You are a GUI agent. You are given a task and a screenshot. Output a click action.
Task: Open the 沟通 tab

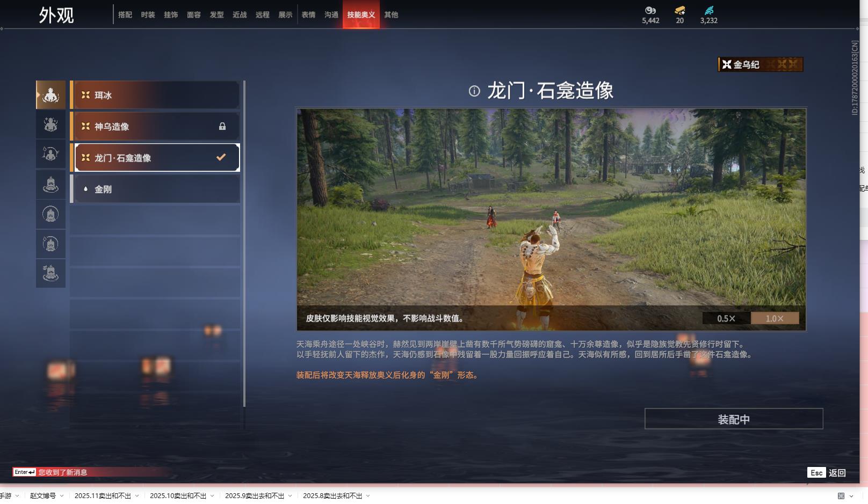pyautogui.click(x=331, y=15)
